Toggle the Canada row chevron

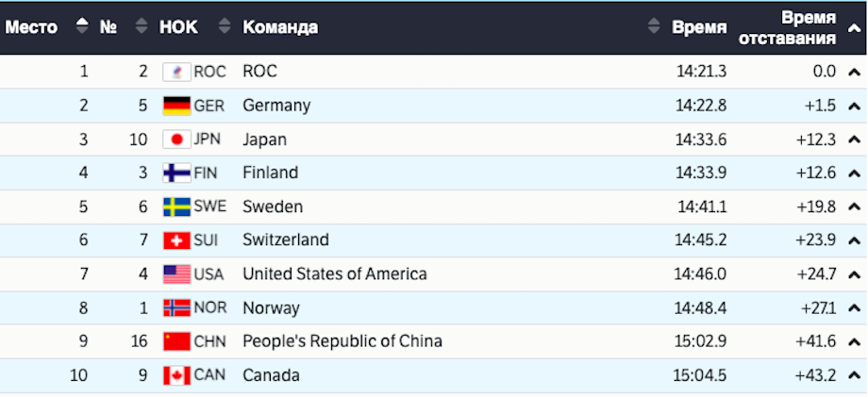tap(854, 375)
